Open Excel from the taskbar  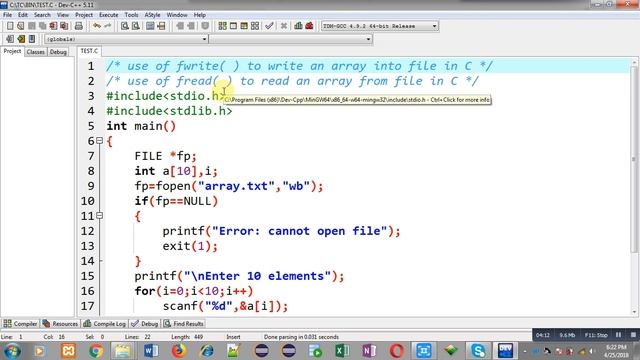pyautogui.click(x=342, y=351)
